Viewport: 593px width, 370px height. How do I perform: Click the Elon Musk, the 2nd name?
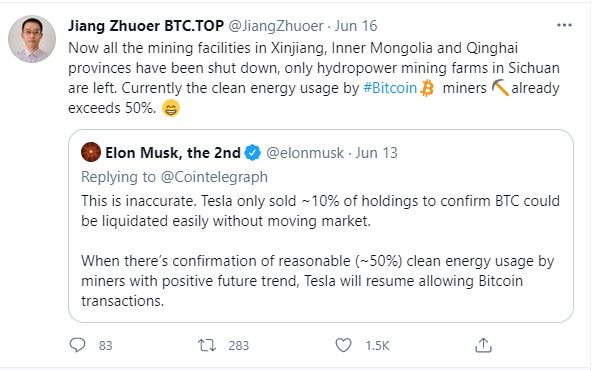point(173,153)
